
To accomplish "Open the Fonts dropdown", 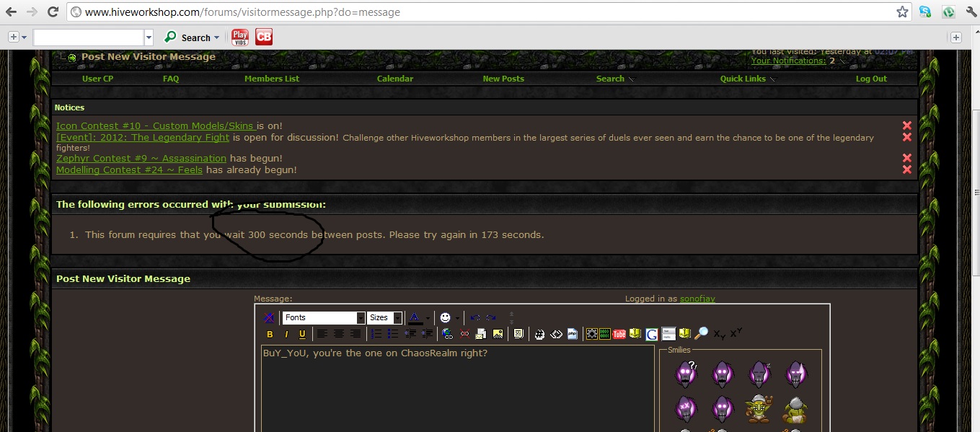I will pyautogui.click(x=324, y=317).
